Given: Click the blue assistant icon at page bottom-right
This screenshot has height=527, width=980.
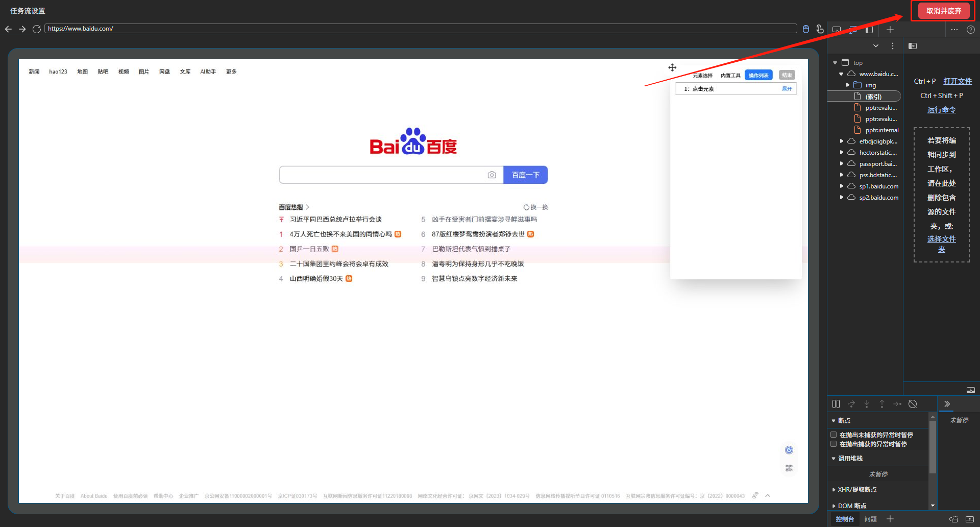Looking at the screenshot, I should pos(789,450).
